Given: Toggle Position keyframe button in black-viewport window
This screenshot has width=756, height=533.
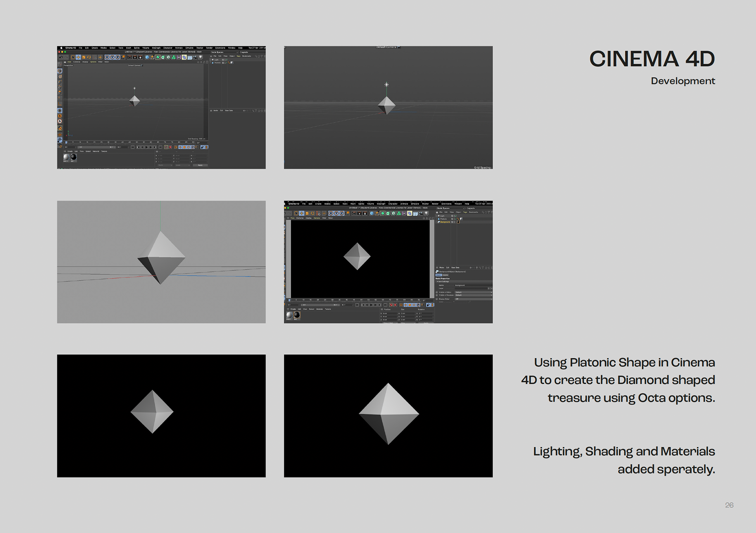Looking at the screenshot, I should point(406,305).
